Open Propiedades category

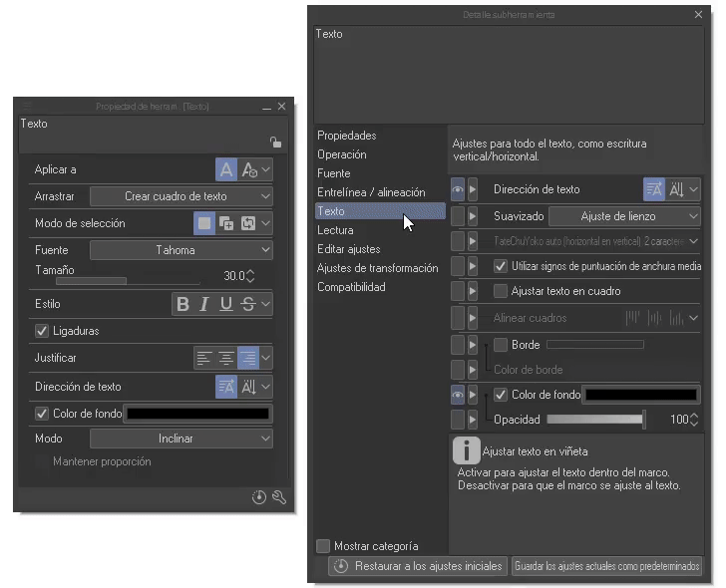point(346,136)
